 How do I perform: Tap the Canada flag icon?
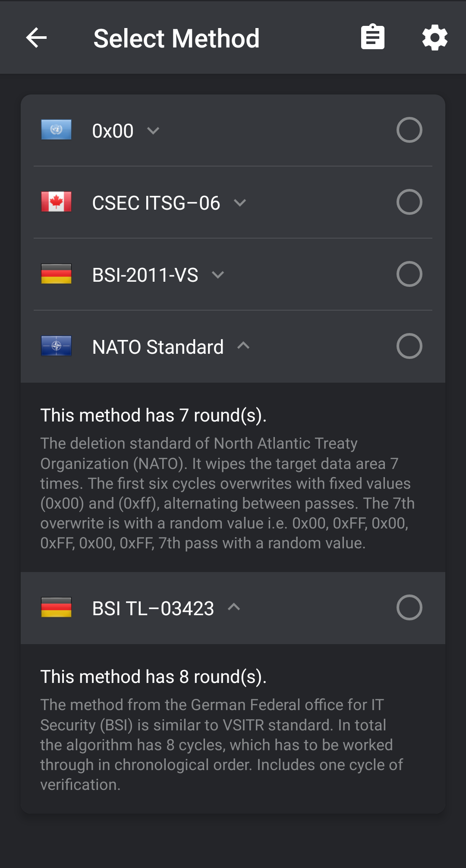click(56, 202)
